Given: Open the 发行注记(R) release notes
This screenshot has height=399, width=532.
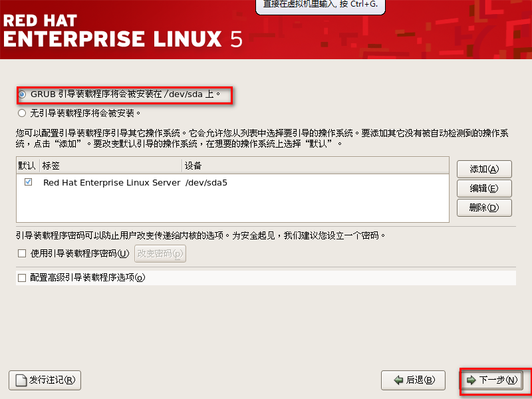Looking at the screenshot, I should pos(45,380).
